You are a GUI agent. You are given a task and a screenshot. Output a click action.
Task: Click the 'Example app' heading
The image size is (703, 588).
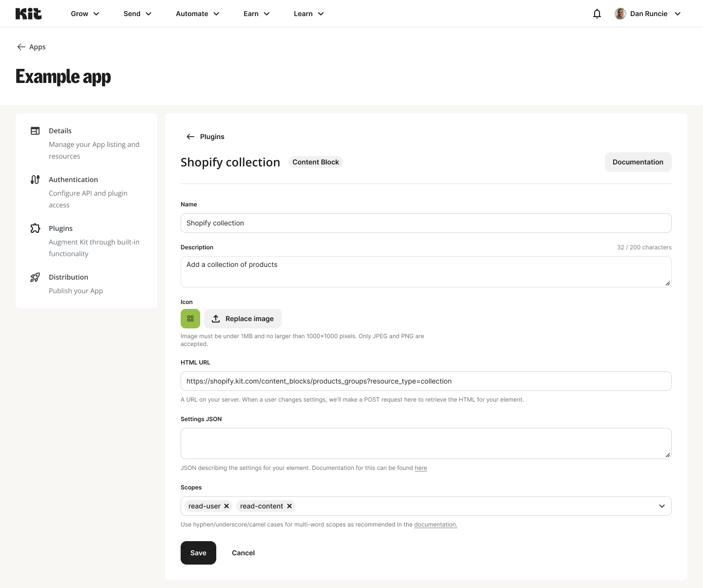pos(63,77)
